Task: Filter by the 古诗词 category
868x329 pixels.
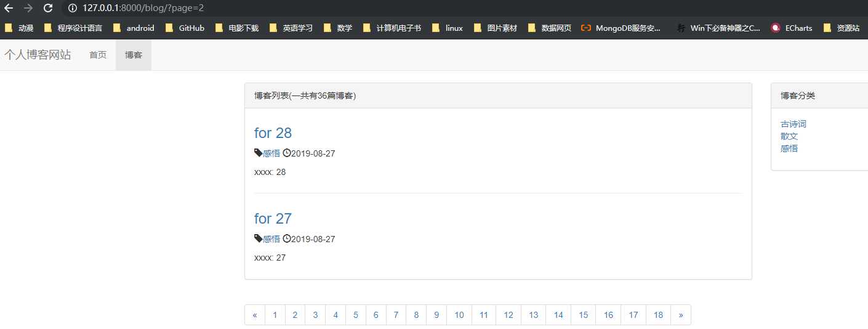Action: 794,124
